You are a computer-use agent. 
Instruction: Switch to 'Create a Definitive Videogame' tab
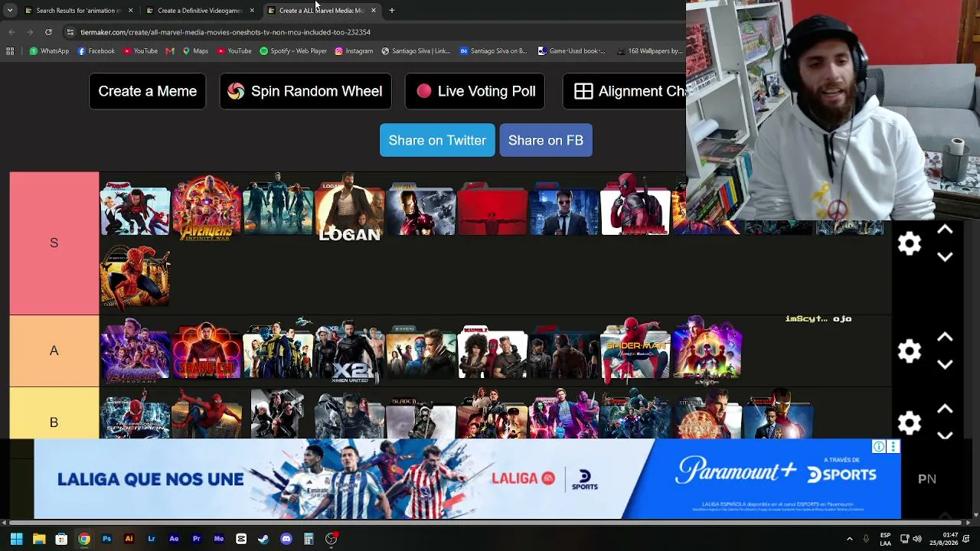200,11
